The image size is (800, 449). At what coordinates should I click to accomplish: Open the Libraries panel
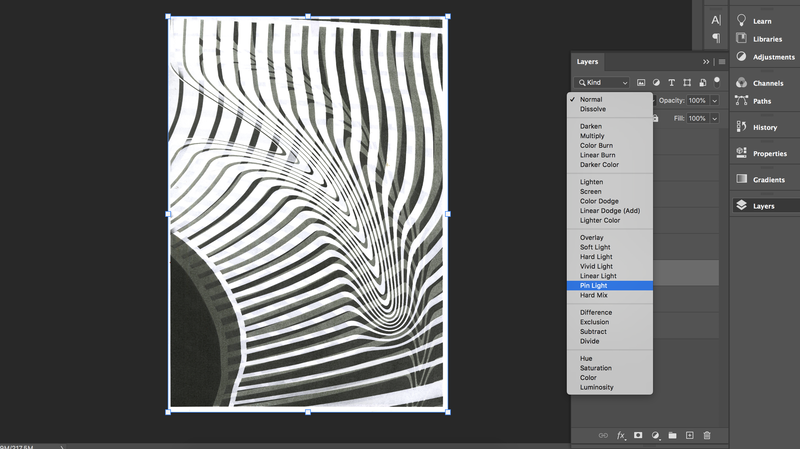tap(765, 39)
